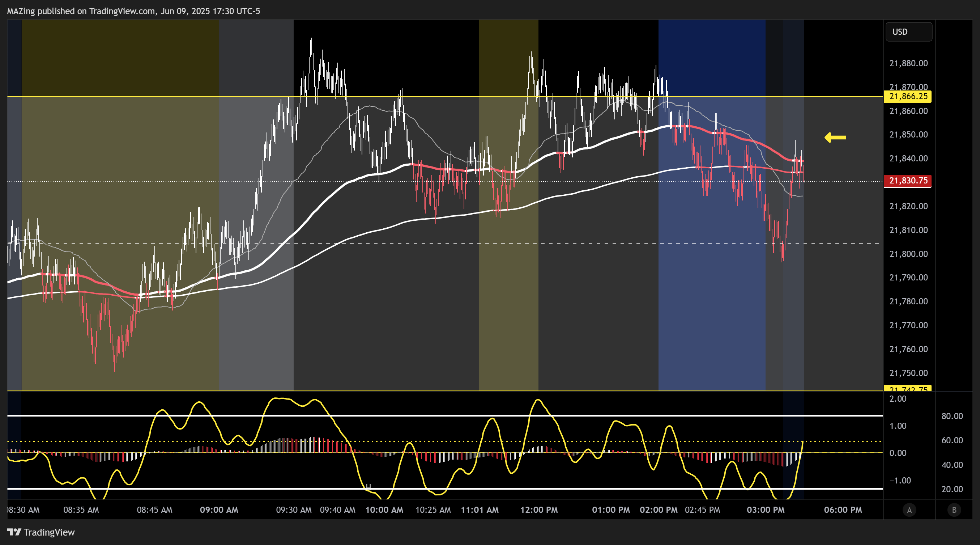
Task: Click the 02:00 PM time label
Action: [659, 510]
